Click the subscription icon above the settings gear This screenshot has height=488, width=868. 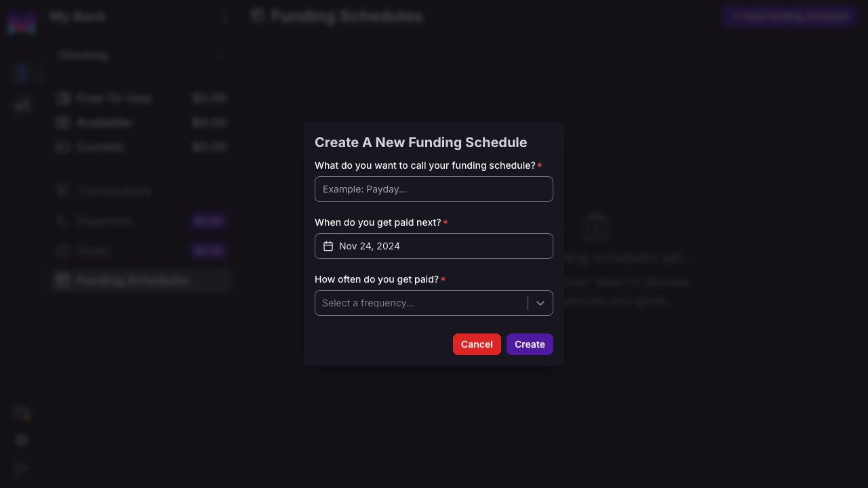point(22,413)
